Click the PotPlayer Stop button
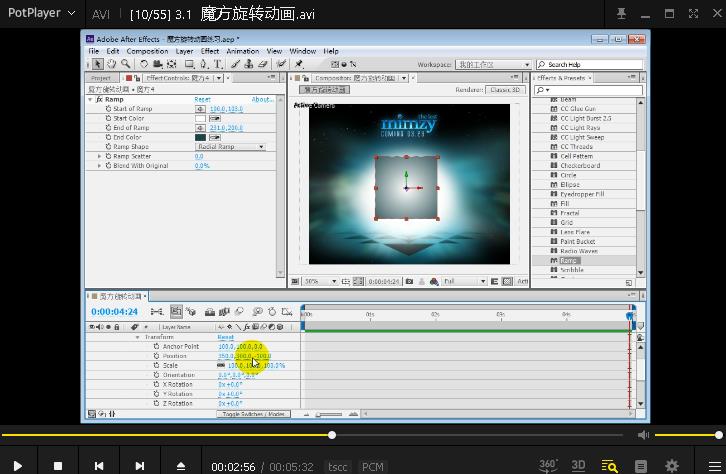Image resolution: width=726 pixels, height=474 pixels. [x=57, y=466]
